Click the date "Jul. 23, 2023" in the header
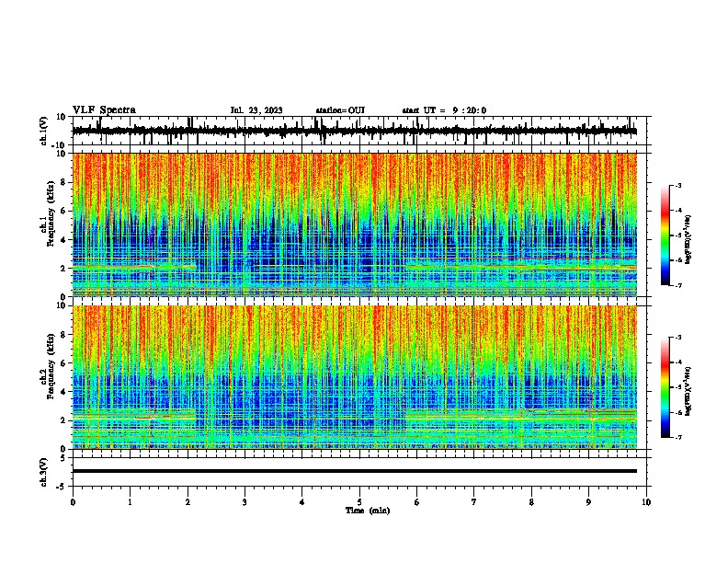This screenshot has width=728, height=563. click(256, 110)
